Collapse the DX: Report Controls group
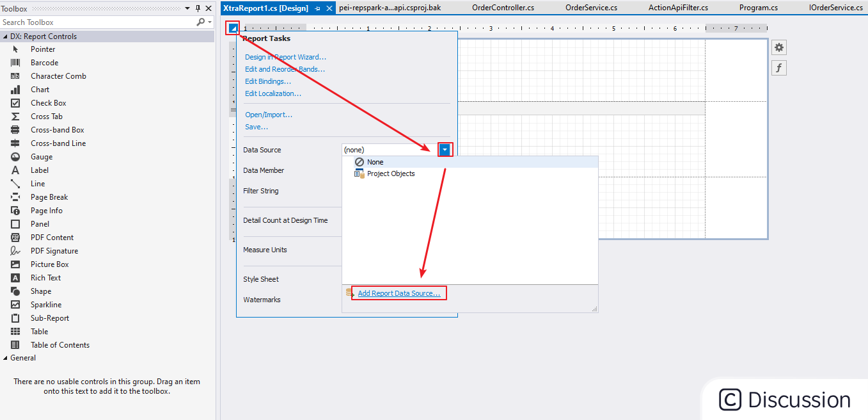Image resolution: width=868 pixels, height=420 pixels. click(x=6, y=36)
